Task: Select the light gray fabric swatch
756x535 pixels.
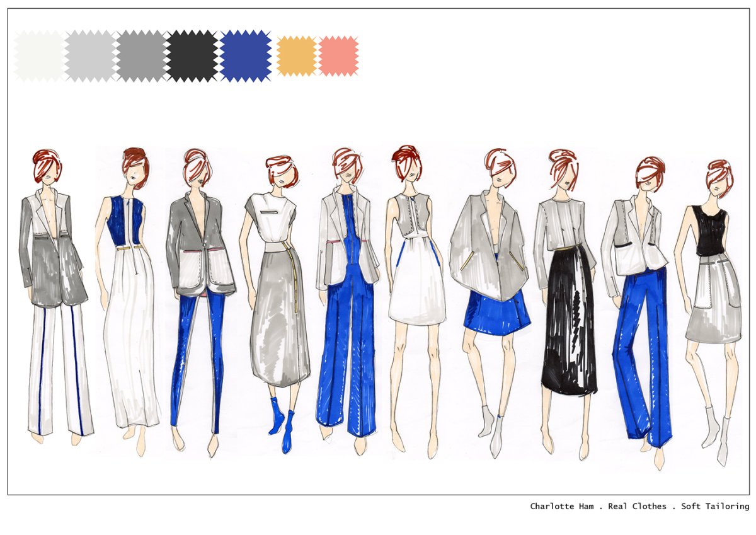Action: 90,56
